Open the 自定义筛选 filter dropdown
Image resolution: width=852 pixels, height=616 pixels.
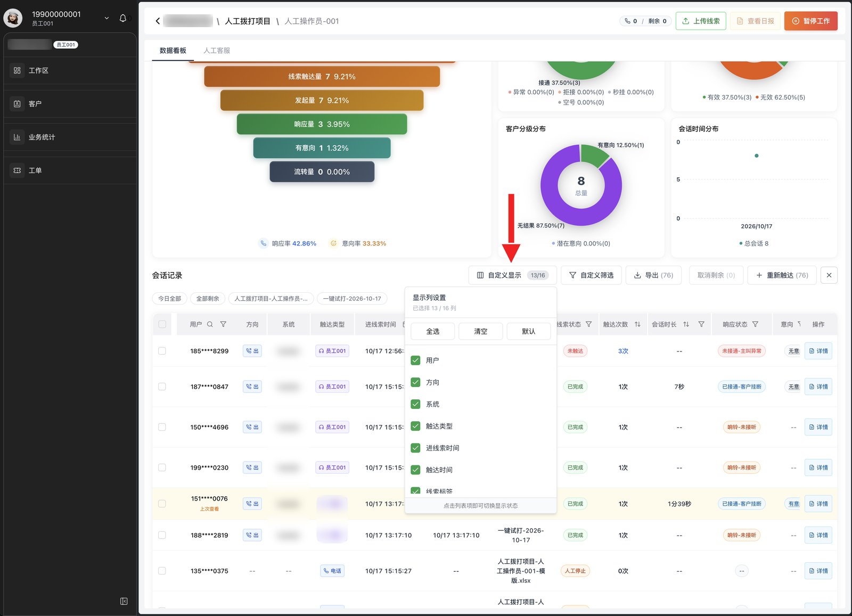(x=591, y=275)
